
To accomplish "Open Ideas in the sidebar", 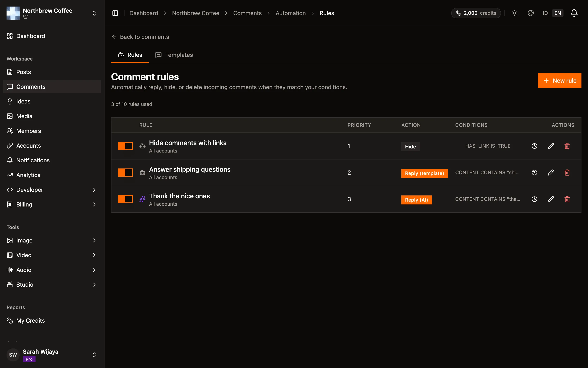I will [x=52, y=101].
